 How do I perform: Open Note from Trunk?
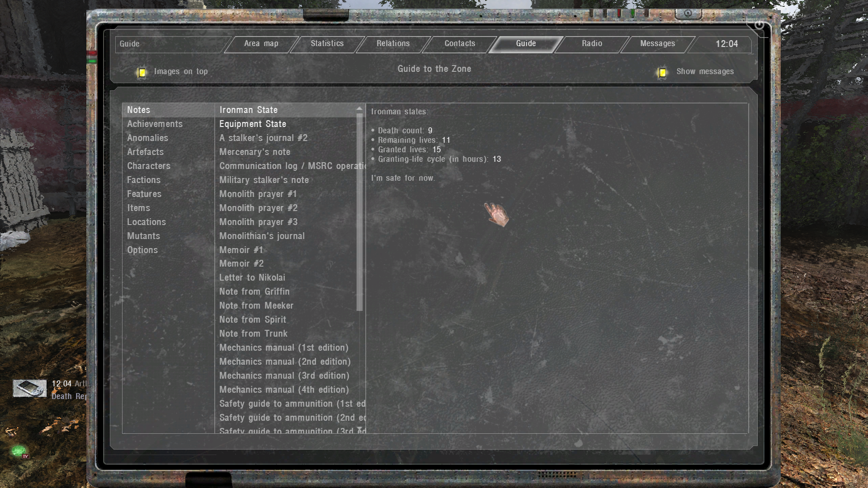286,334
